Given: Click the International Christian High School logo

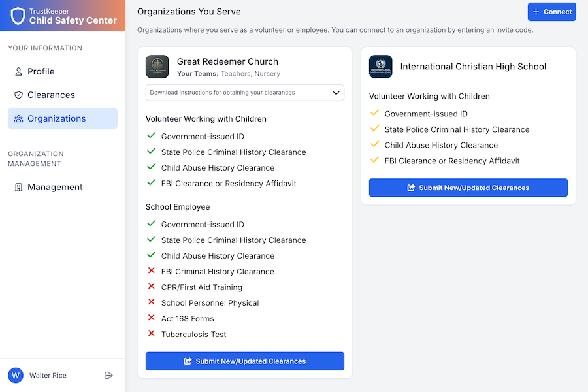Looking at the screenshot, I should (380, 67).
